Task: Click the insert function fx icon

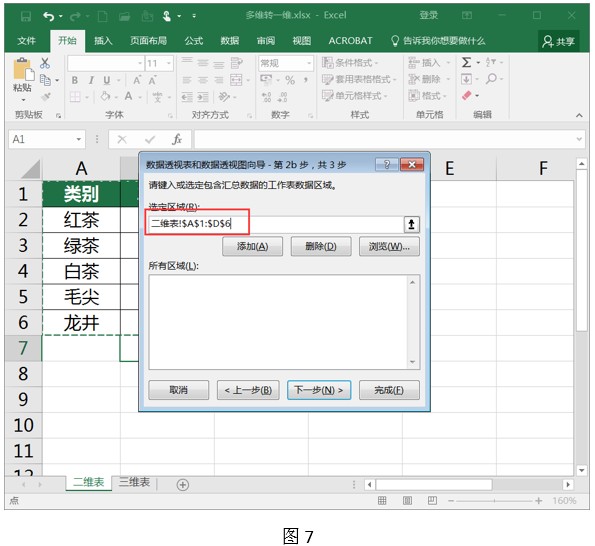Action: (177, 139)
